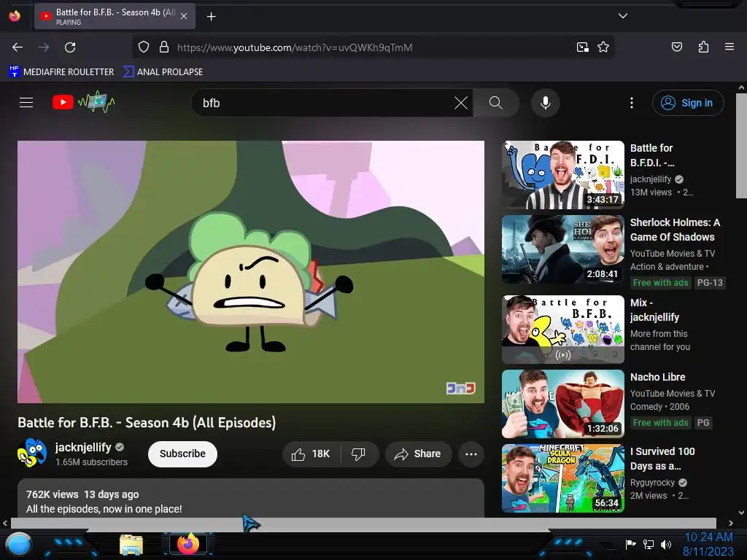Screen dimensions: 747x560
Task: Open the Pocket save icon
Action: tap(676, 47)
